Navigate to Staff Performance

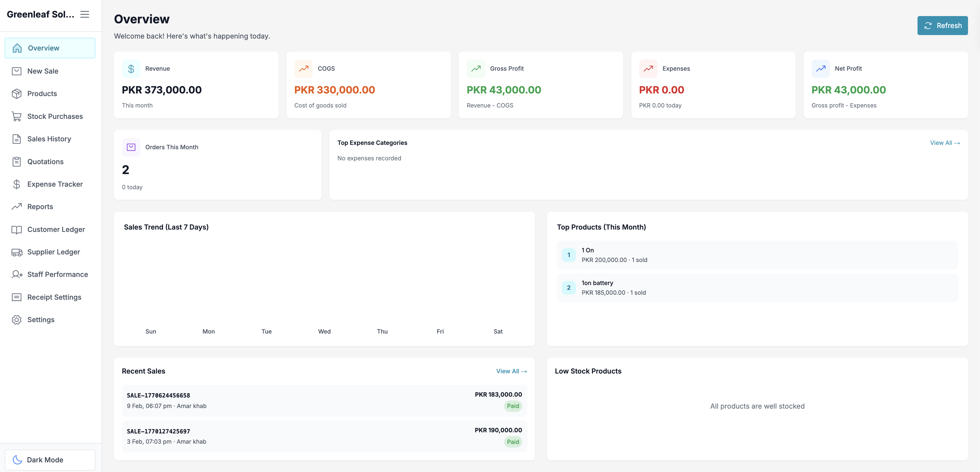pyautogui.click(x=50, y=275)
